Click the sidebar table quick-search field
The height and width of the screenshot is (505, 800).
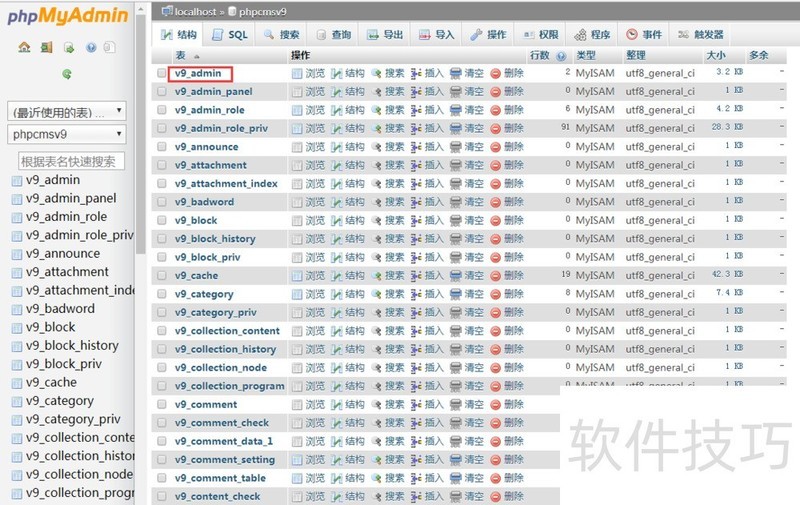(71, 162)
